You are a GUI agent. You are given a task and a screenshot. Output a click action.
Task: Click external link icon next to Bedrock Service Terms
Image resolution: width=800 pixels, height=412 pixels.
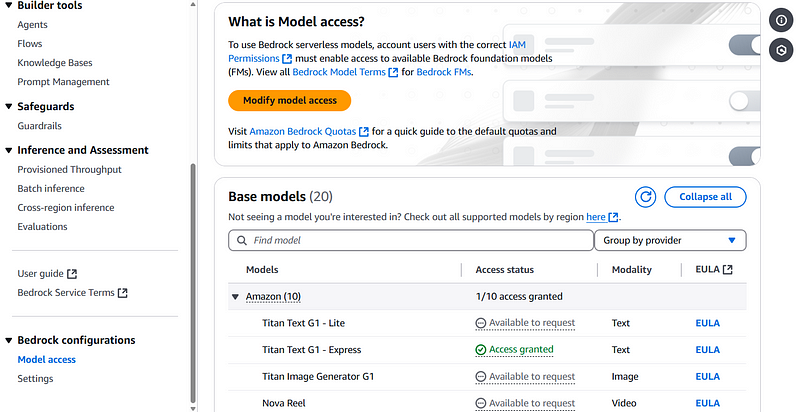point(122,293)
